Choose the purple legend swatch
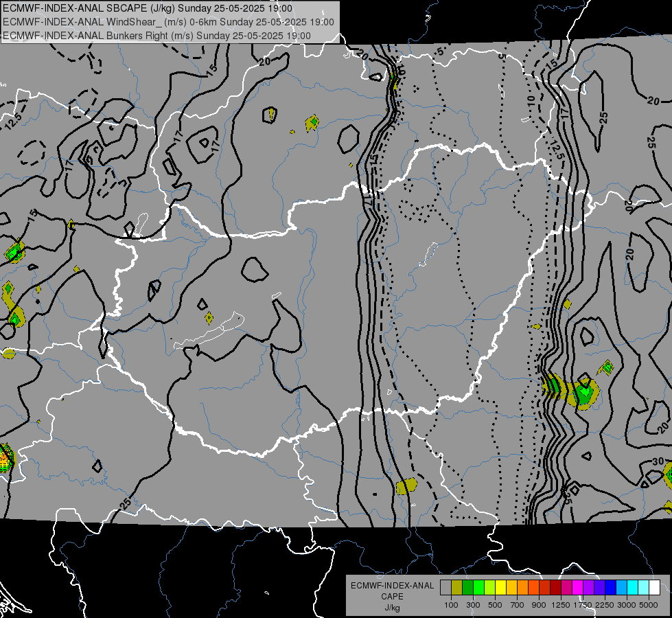The height and width of the screenshot is (618, 672). (x=588, y=588)
